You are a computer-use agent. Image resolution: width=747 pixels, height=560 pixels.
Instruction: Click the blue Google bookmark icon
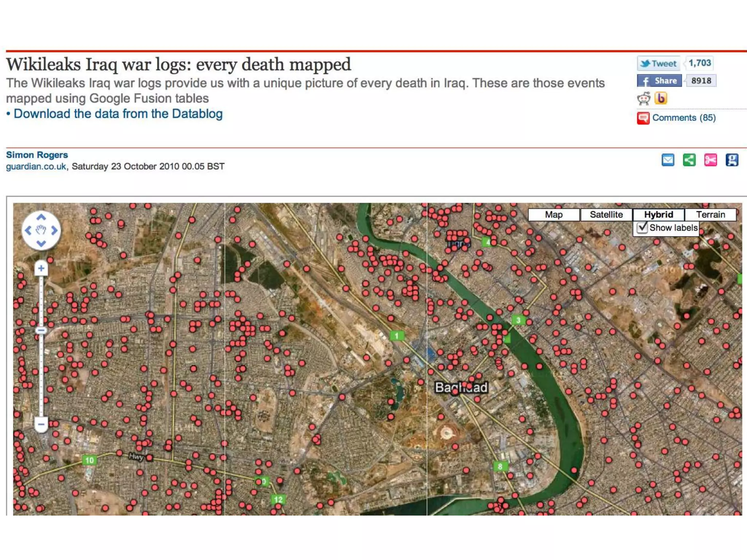732,160
